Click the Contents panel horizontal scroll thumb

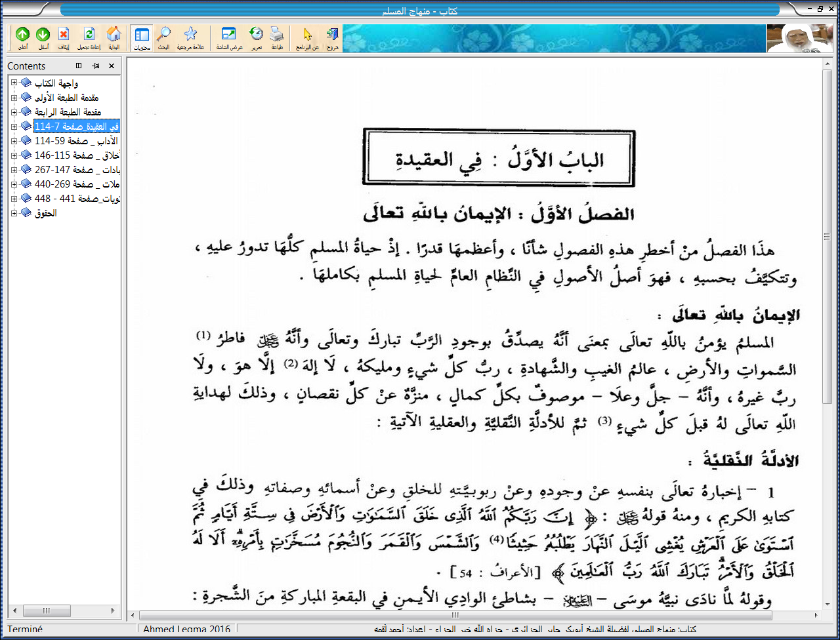(x=47, y=610)
